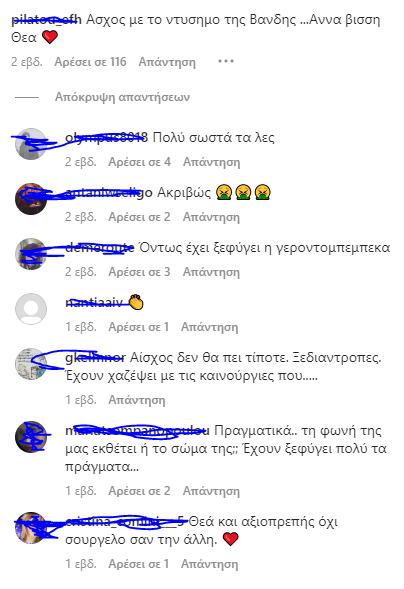
Task: Reply to the σουργελο σαν την άλλη comment
Action: point(210,564)
